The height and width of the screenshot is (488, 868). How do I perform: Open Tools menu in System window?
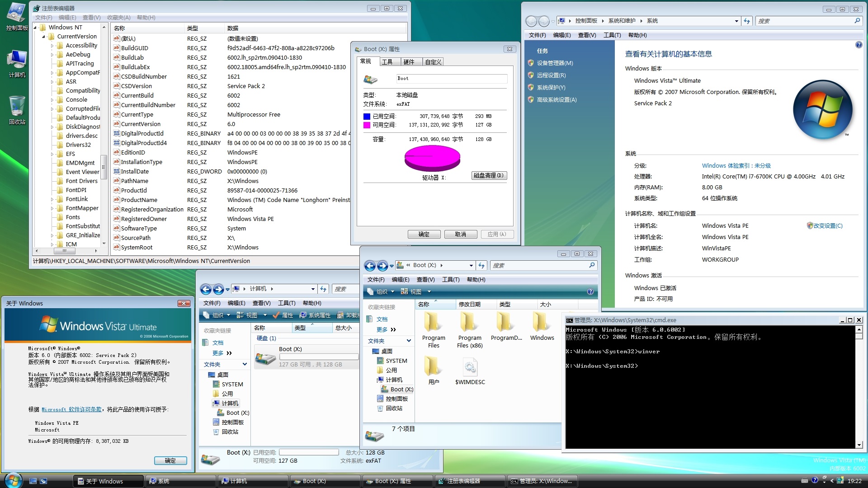[x=612, y=35]
